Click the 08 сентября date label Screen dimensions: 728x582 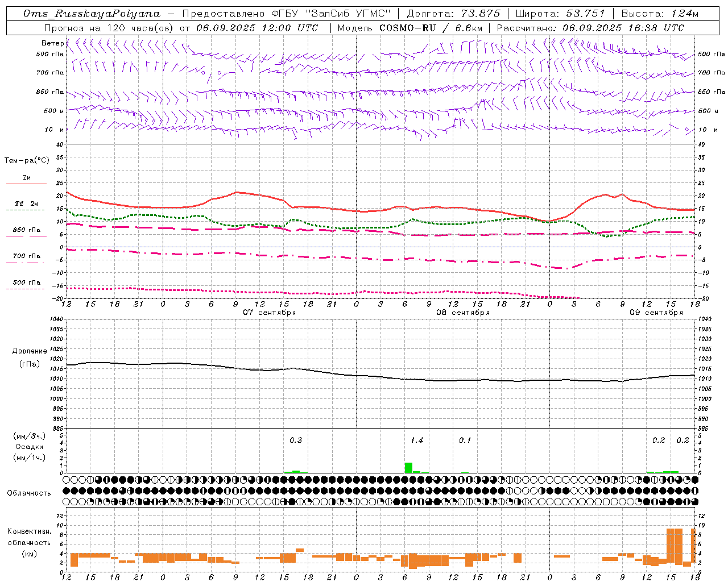click(463, 313)
